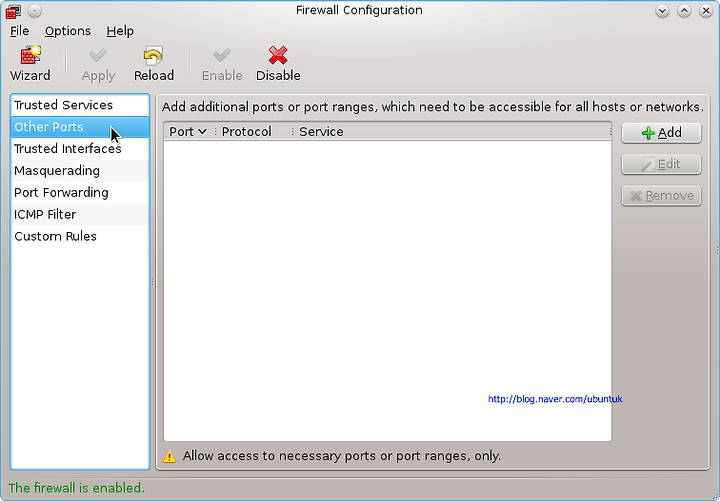
Task: Click the yellow warning triangle icon
Action: (169, 456)
